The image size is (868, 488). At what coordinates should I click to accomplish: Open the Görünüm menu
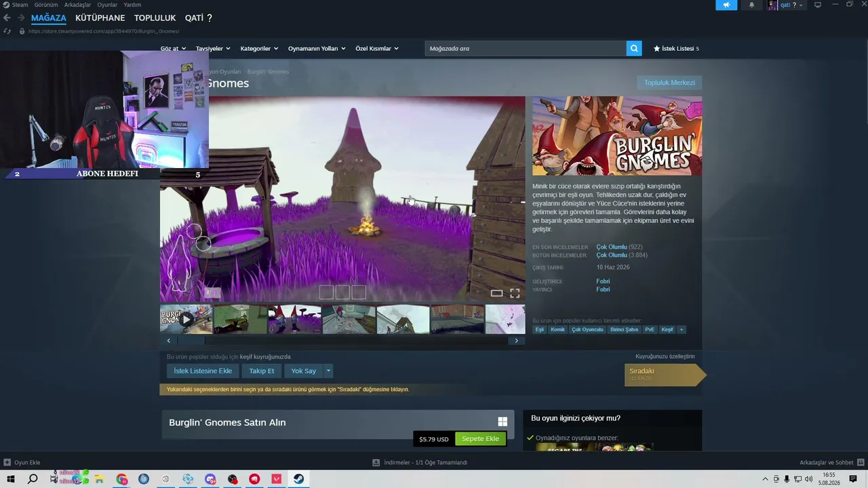46,5
